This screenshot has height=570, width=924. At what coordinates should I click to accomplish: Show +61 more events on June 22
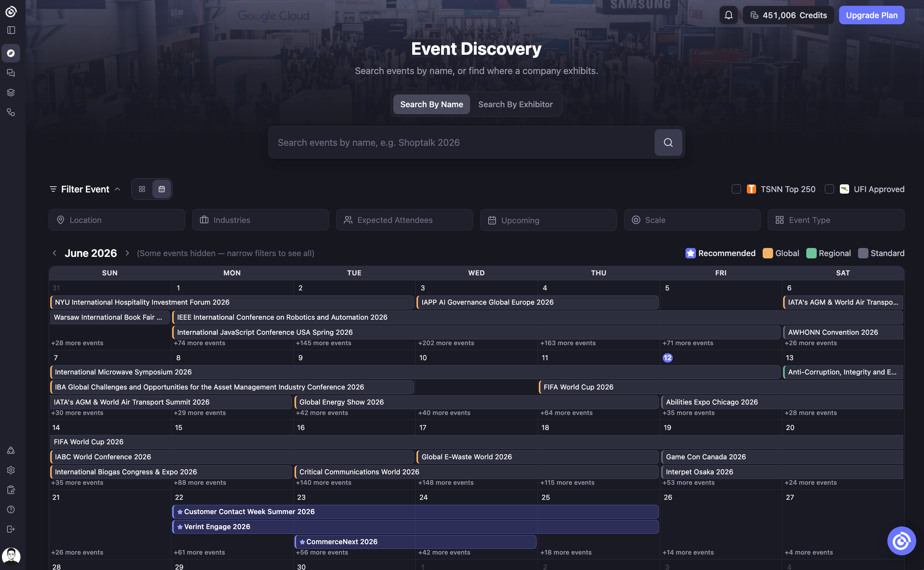(x=199, y=552)
